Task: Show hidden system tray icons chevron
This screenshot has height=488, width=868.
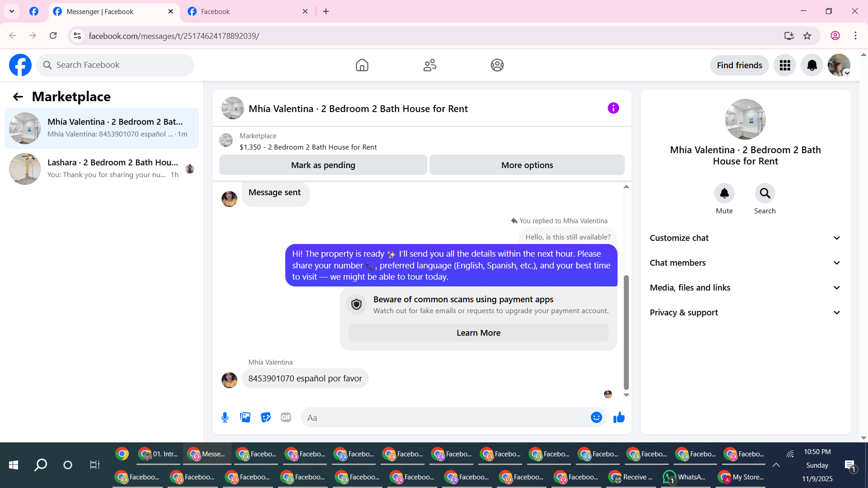Action: (776, 465)
